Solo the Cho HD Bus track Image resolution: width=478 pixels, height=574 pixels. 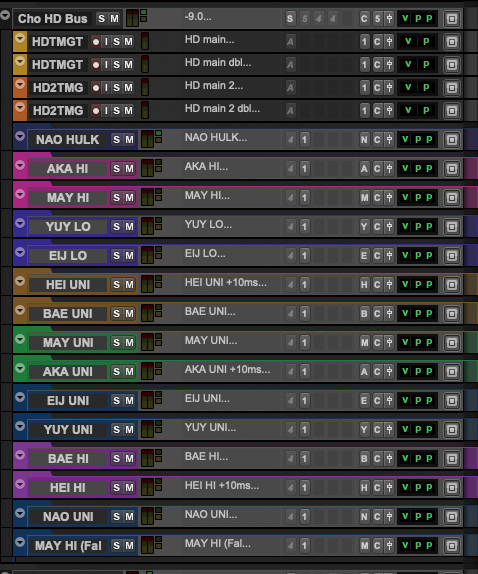(101, 19)
